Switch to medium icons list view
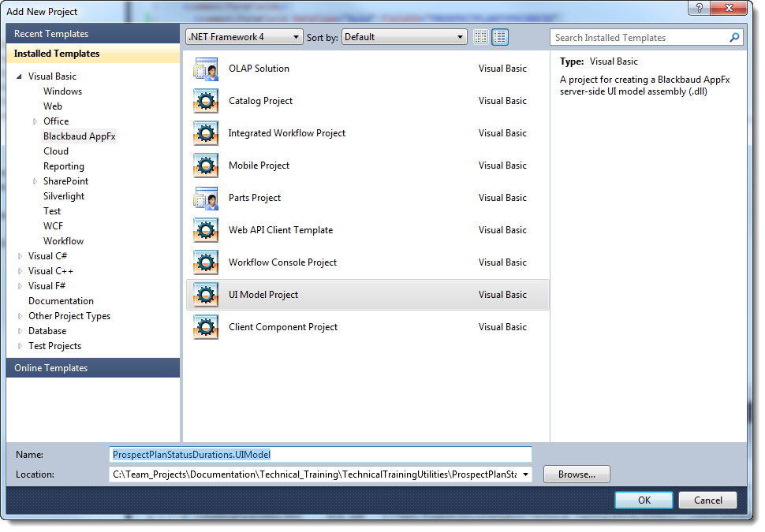Image resolution: width=765 pixels, height=532 pixels. [499, 37]
